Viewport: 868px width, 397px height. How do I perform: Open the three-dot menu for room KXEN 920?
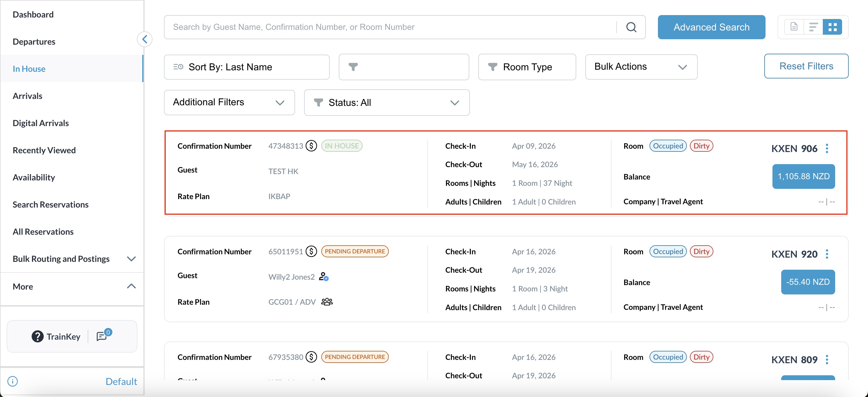(x=827, y=254)
